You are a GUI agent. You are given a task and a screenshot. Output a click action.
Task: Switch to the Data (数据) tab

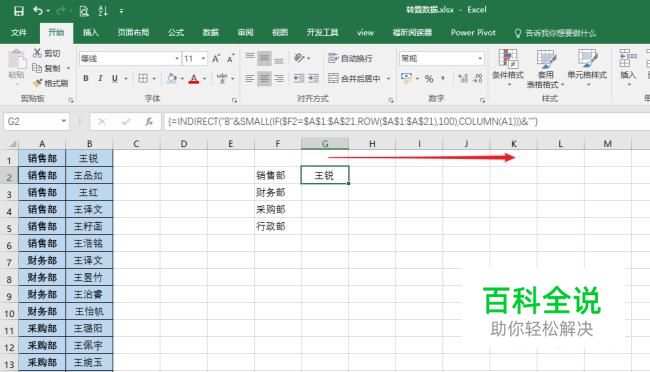tap(211, 32)
